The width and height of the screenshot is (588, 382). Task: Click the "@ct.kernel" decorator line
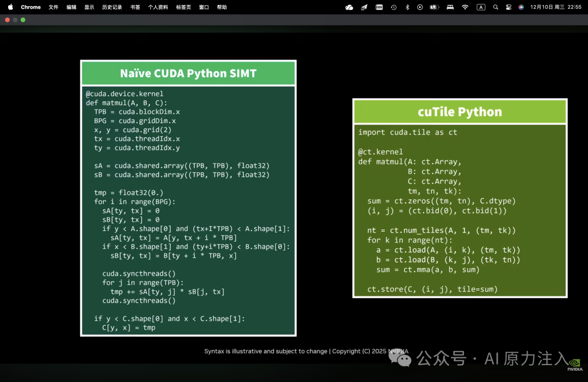tap(380, 152)
